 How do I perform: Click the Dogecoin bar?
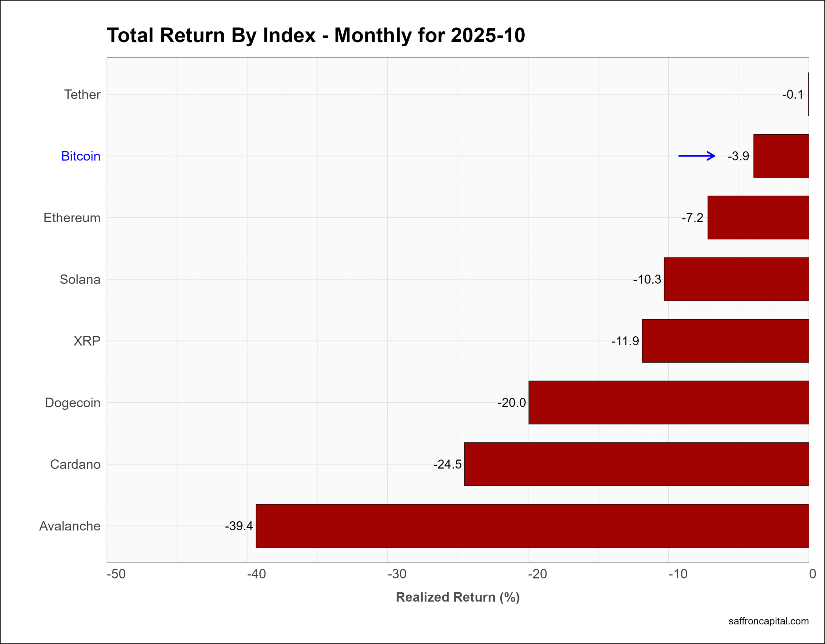coord(668,402)
